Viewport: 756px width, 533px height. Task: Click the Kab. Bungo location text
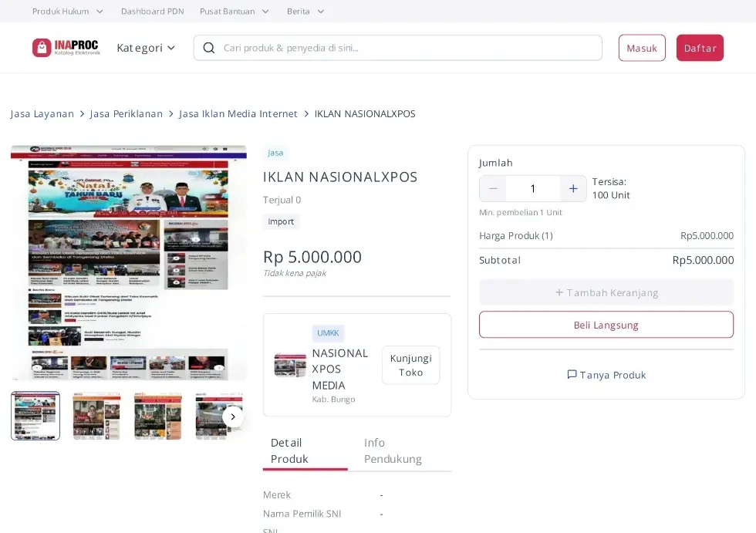coord(333,400)
